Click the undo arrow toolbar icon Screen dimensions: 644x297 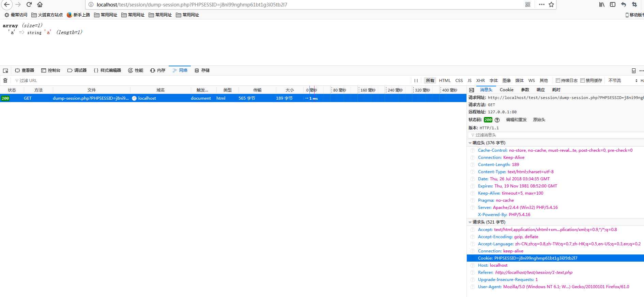click(624, 4)
